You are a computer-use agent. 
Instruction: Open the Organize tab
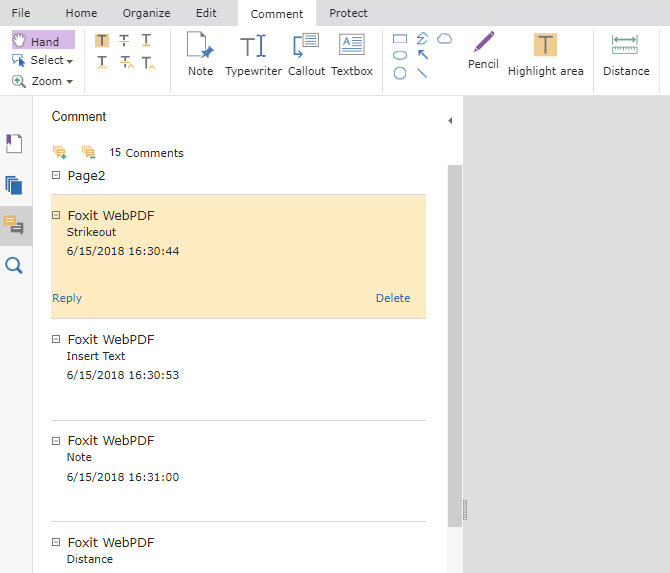(146, 13)
